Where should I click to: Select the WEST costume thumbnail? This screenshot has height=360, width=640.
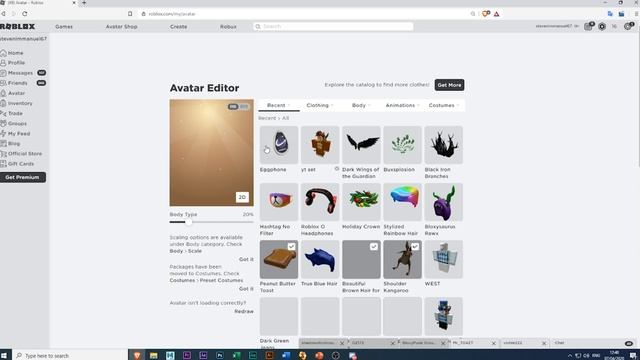click(x=444, y=259)
